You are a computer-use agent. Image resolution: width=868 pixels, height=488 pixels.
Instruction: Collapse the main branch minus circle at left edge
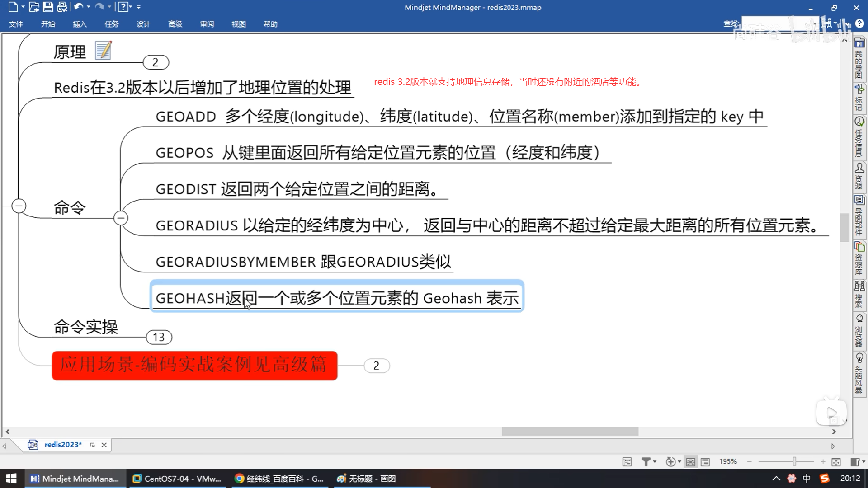pyautogui.click(x=19, y=206)
